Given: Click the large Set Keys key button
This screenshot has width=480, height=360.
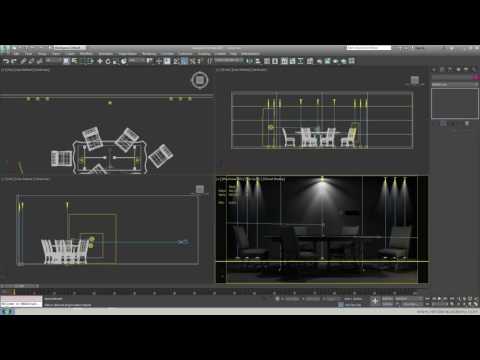Looking at the screenshot, I should (375, 301).
